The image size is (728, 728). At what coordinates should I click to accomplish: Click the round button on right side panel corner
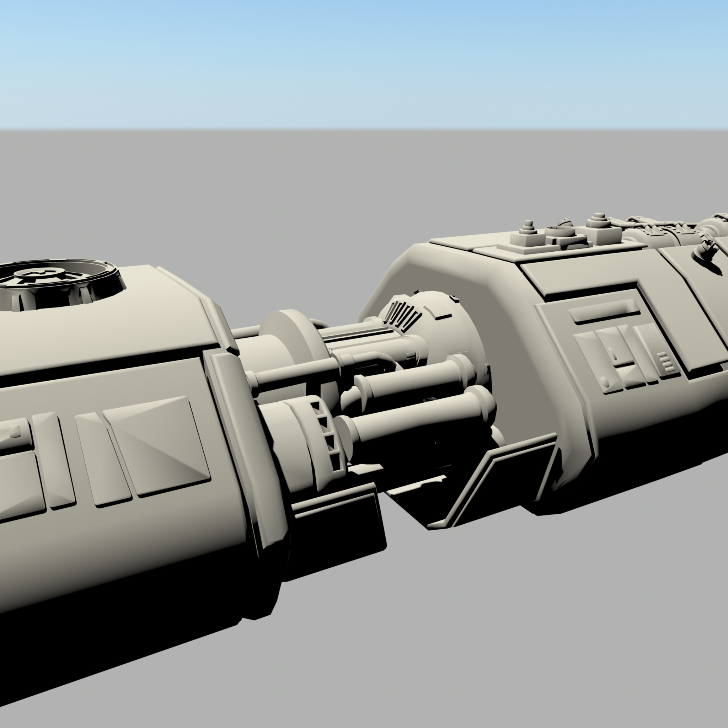point(605,382)
